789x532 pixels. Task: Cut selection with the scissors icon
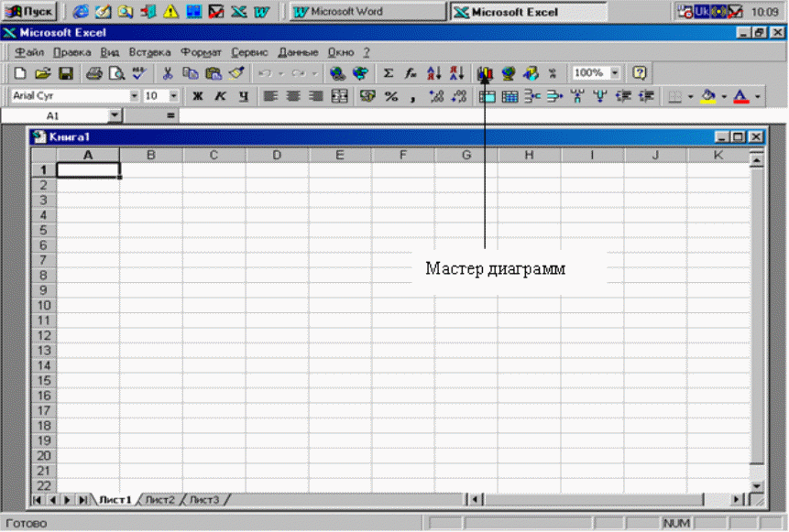point(168,73)
